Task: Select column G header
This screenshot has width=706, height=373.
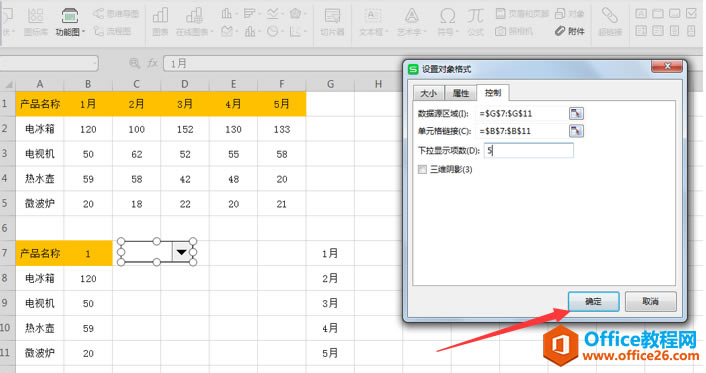Action: click(x=330, y=84)
